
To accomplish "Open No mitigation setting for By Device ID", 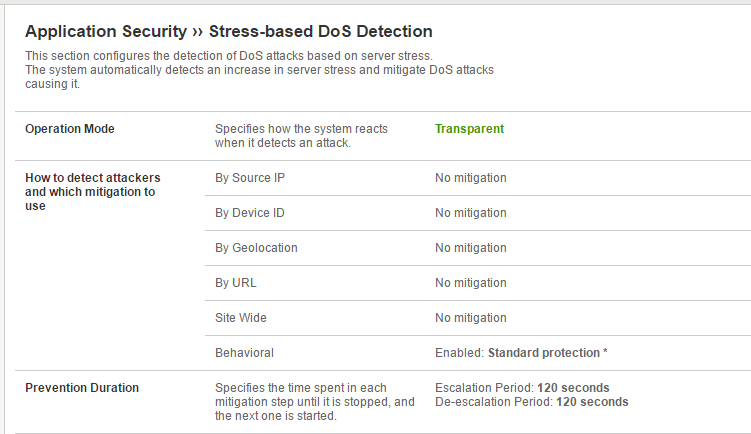I will coord(470,213).
